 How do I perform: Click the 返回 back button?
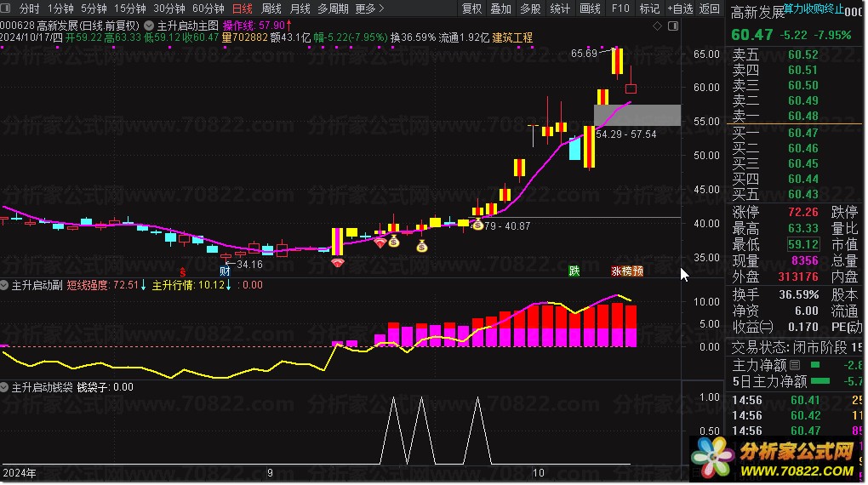click(709, 9)
